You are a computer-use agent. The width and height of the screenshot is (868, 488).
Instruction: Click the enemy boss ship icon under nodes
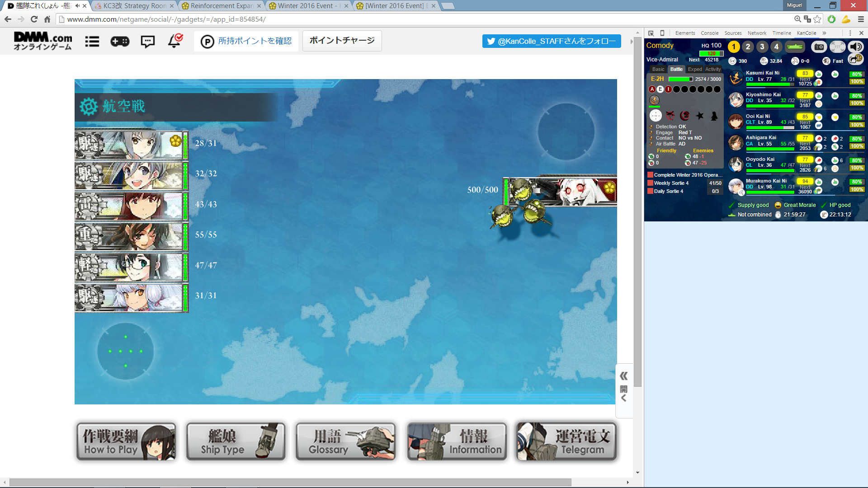tap(654, 100)
